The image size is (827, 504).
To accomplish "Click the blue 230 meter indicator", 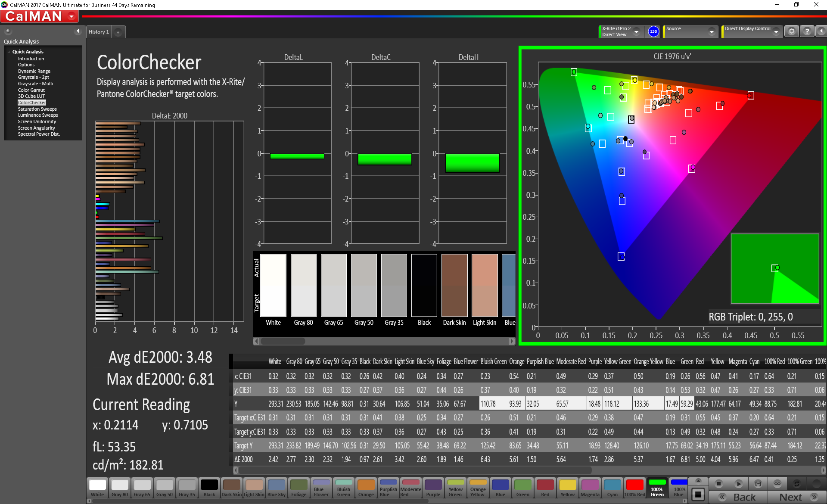I will [x=653, y=31].
